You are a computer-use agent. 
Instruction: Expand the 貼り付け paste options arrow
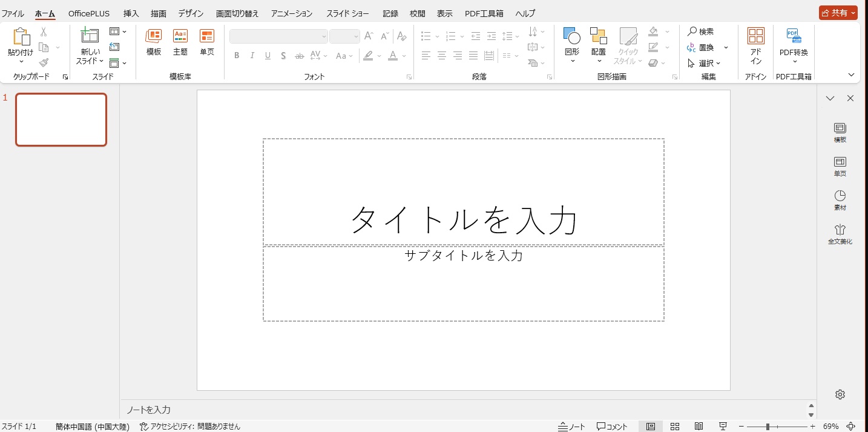tap(21, 61)
